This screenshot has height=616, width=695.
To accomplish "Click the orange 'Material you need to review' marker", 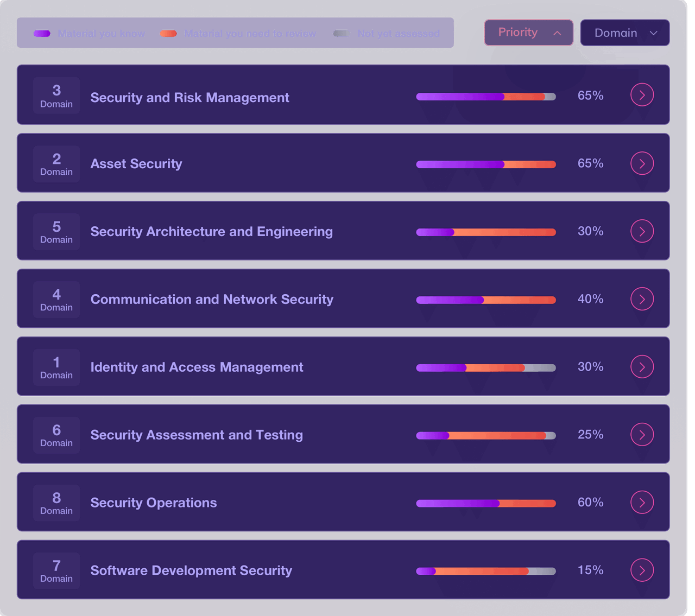I will point(168,34).
